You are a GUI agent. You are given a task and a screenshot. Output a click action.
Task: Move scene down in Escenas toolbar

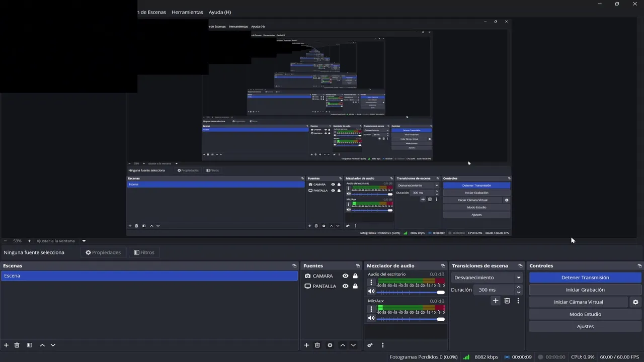(x=53, y=345)
